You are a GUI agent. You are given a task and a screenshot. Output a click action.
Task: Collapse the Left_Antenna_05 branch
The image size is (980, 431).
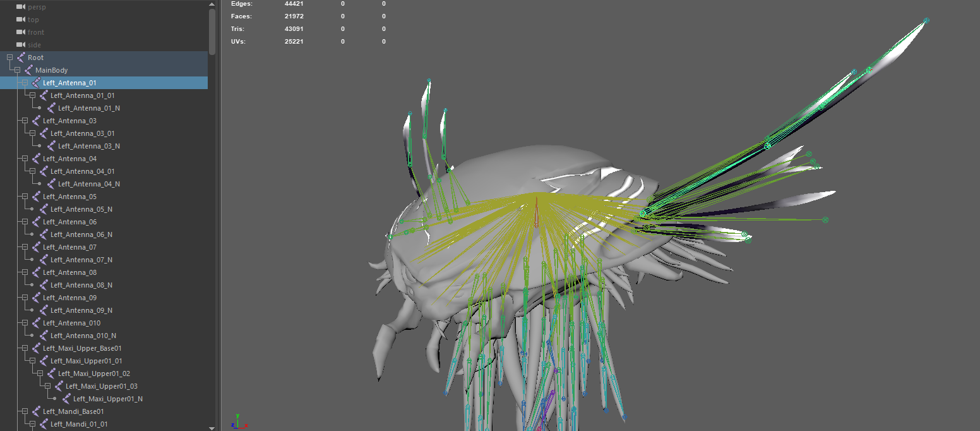pyautogui.click(x=25, y=197)
